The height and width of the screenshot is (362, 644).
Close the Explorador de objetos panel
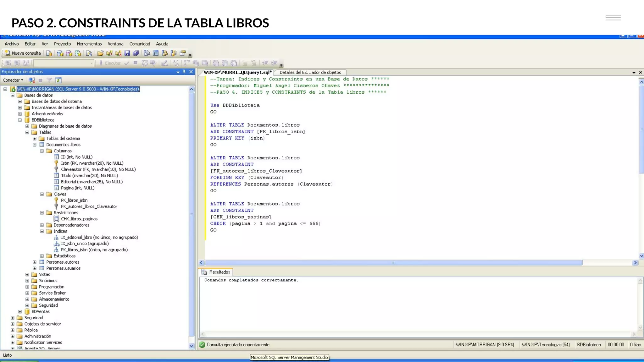[x=191, y=72]
